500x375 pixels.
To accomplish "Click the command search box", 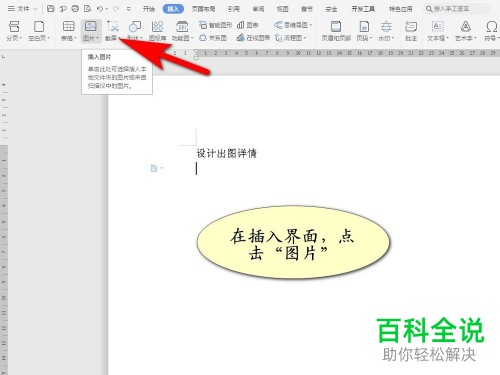I will tap(457, 9).
